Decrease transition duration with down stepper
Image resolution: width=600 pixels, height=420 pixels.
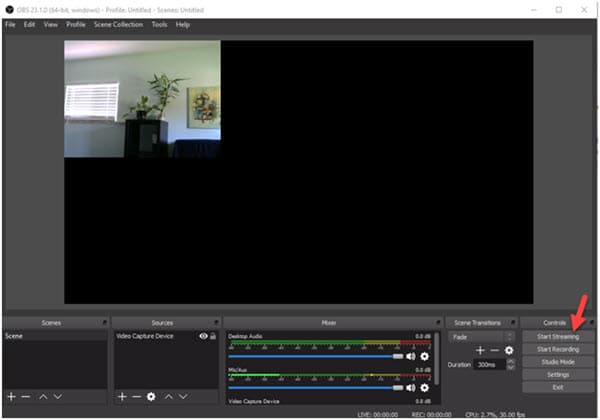tap(510, 368)
